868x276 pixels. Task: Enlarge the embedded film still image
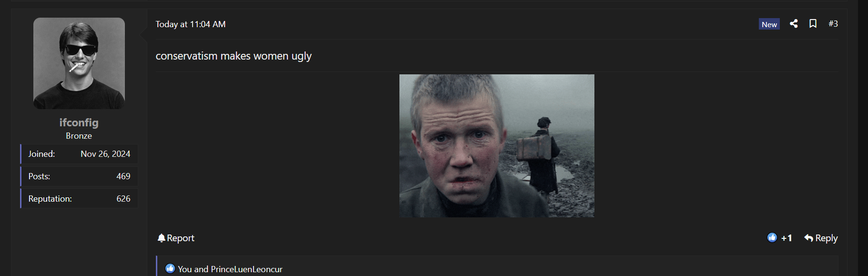(497, 146)
